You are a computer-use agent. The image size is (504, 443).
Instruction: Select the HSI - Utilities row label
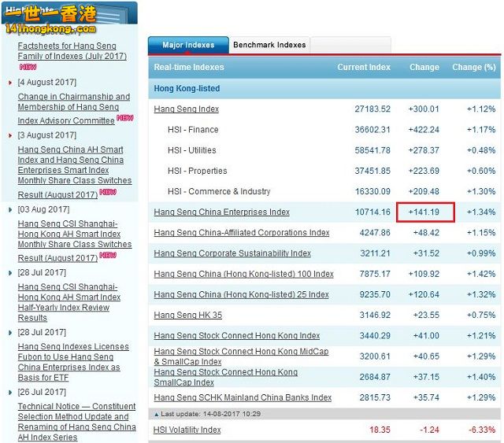click(192, 150)
